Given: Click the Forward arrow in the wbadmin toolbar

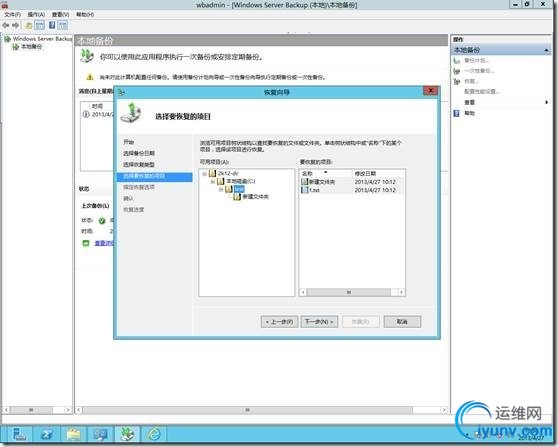Looking at the screenshot, I should (15, 25).
